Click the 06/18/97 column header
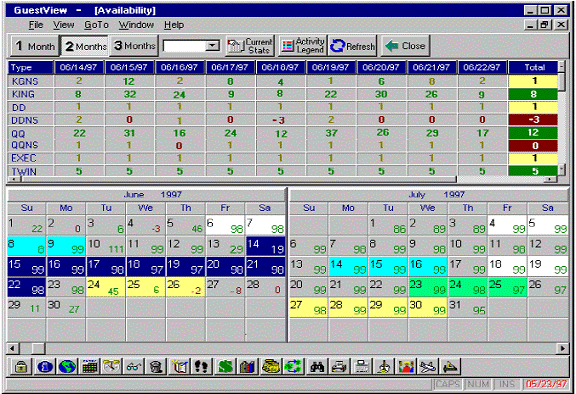576x394 pixels. coord(280,67)
